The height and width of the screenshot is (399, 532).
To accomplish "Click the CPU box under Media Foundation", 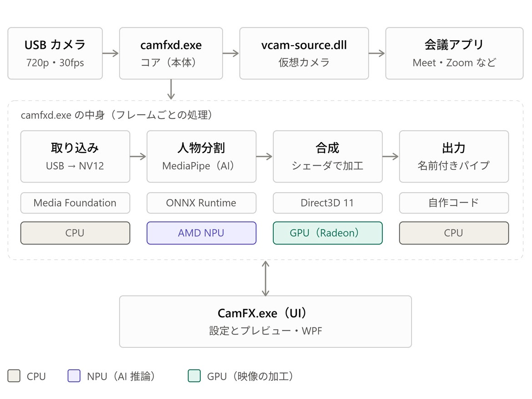I will coord(75,233).
